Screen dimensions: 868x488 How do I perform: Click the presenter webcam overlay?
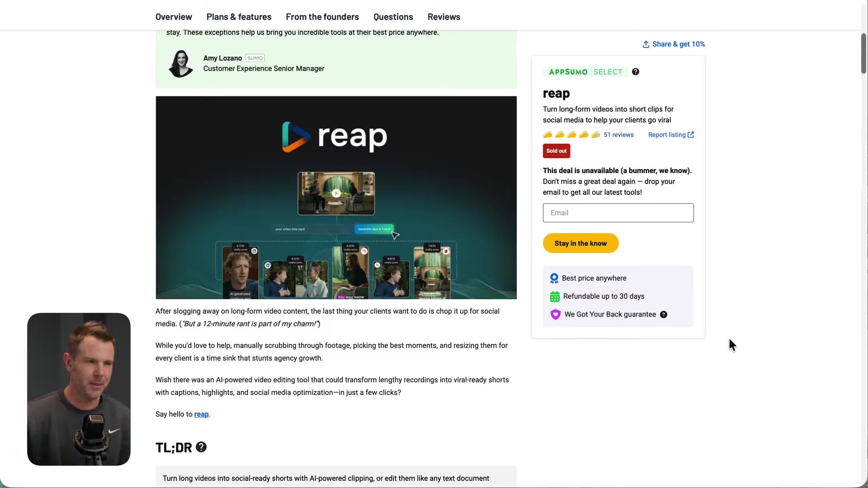point(79,389)
